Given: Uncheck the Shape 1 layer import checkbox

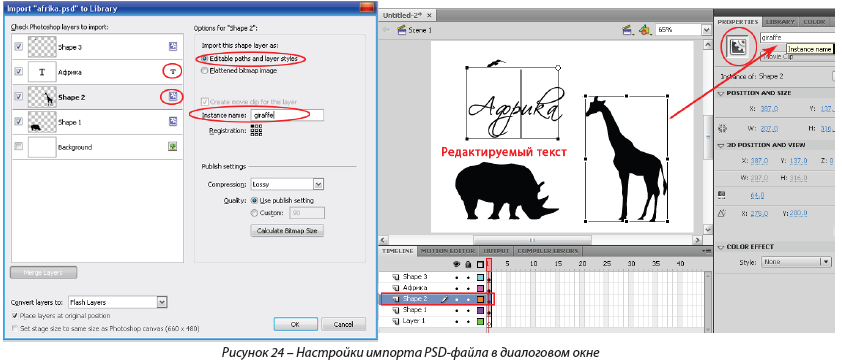Looking at the screenshot, I should click(19, 122).
